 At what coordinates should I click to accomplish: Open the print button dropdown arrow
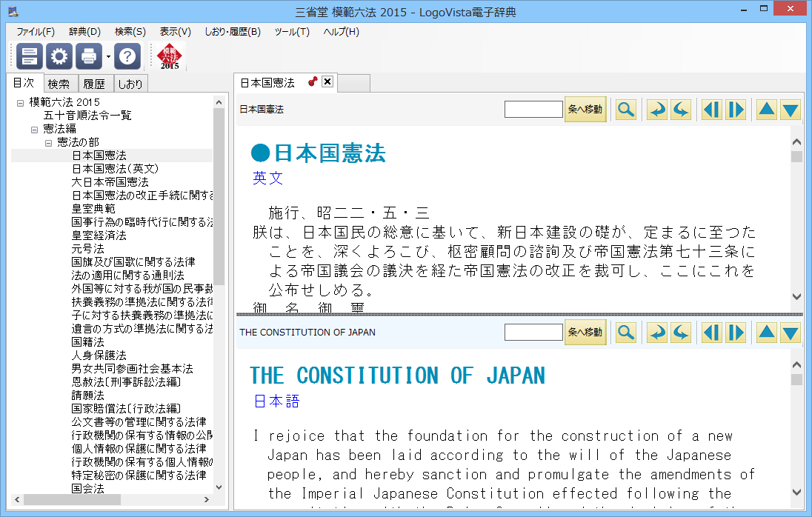click(x=108, y=56)
